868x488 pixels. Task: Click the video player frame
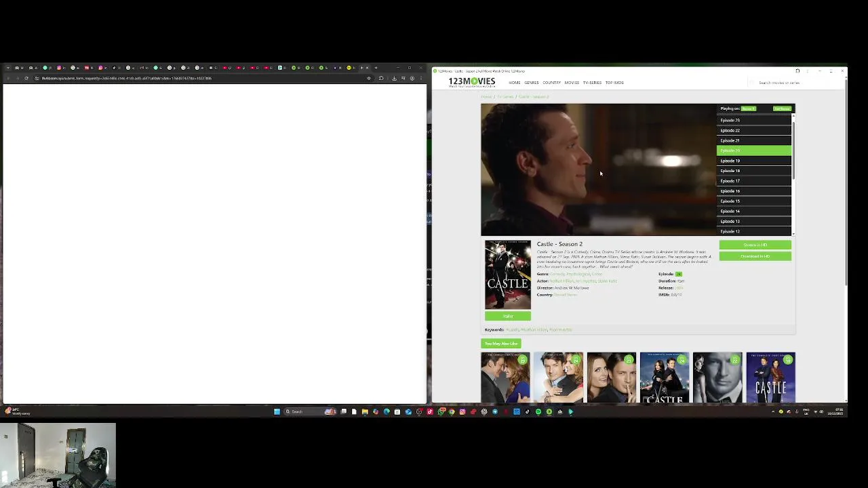(x=599, y=169)
